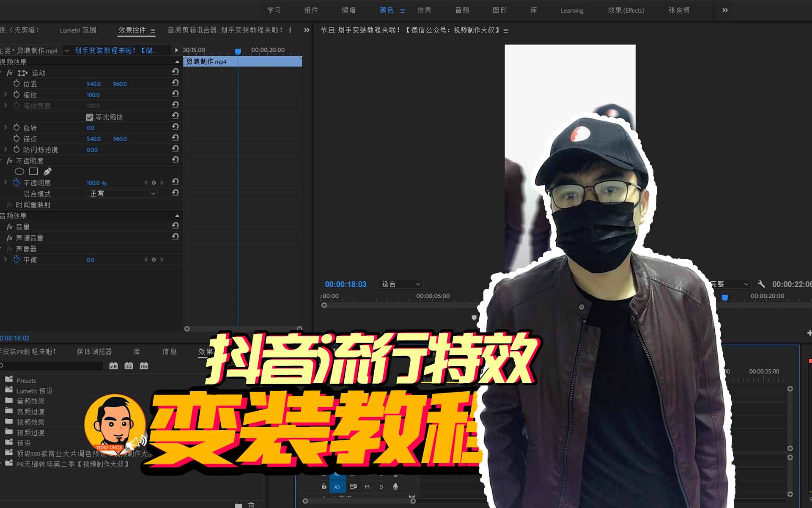Click the Program monitor timecode 00:00:18:03
Screen dimensions: 812x508
tap(346, 284)
